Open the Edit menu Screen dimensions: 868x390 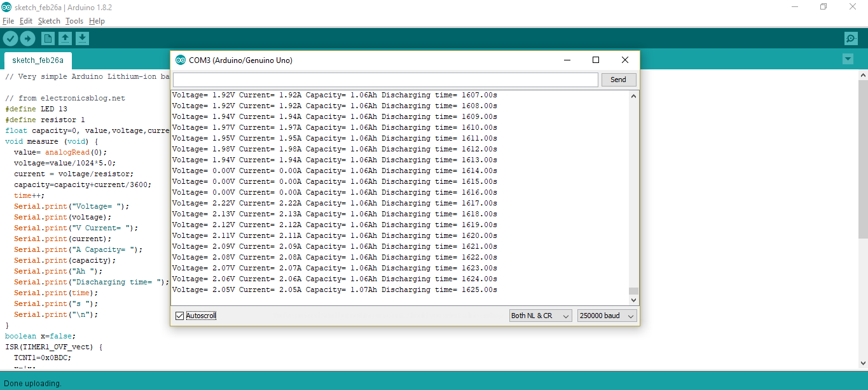[x=26, y=21]
